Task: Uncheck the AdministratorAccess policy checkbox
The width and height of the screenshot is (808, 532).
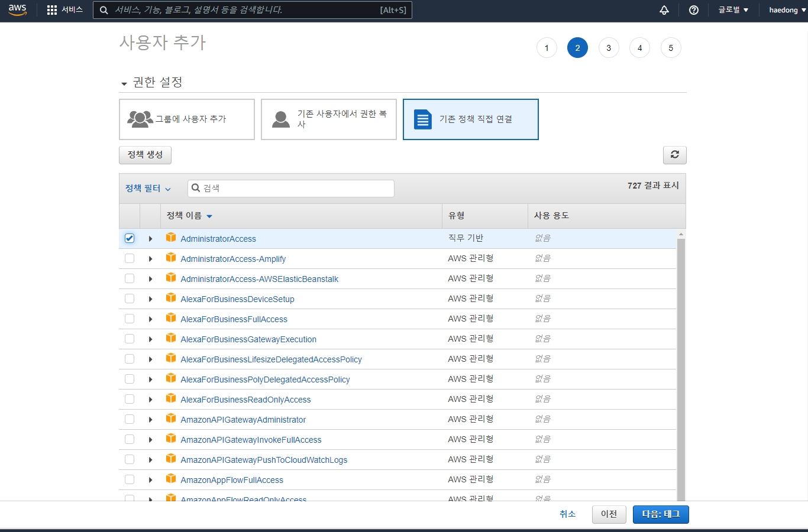Action: tap(130, 238)
